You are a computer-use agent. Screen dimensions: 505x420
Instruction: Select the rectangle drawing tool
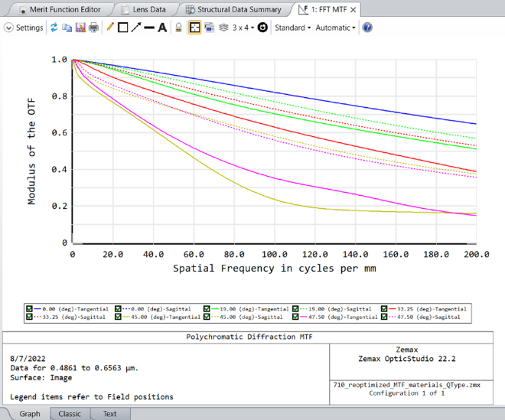pyautogui.click(x=122, y=28)
